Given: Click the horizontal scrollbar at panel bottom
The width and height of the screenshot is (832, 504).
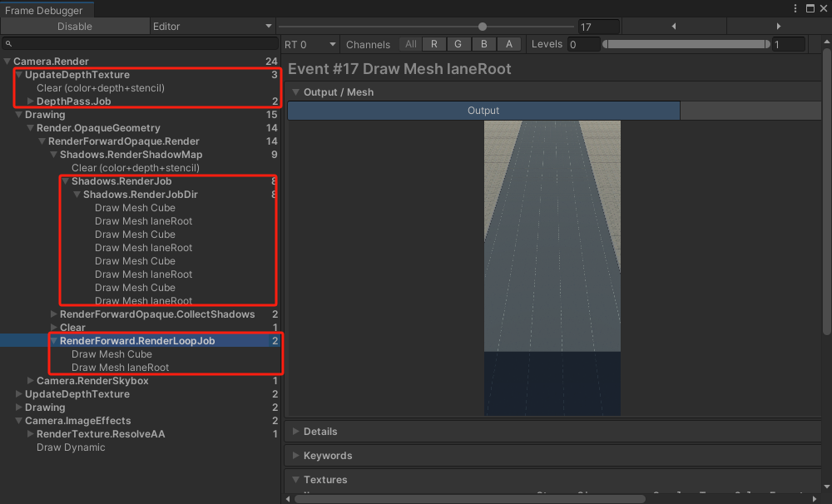Looking at the screenshot, I should 469,499.
